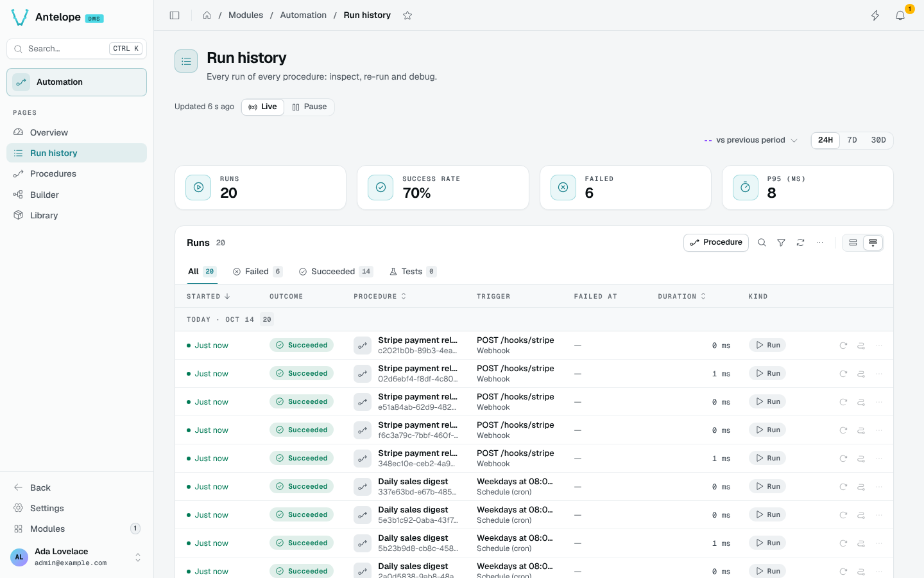Open Library page in sidebar

(x=76, y=215)
